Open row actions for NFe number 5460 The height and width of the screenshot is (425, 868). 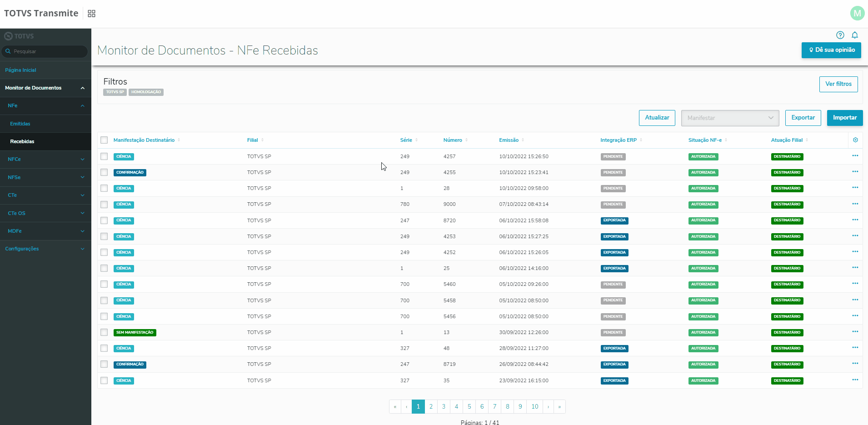tap(855, 284)
